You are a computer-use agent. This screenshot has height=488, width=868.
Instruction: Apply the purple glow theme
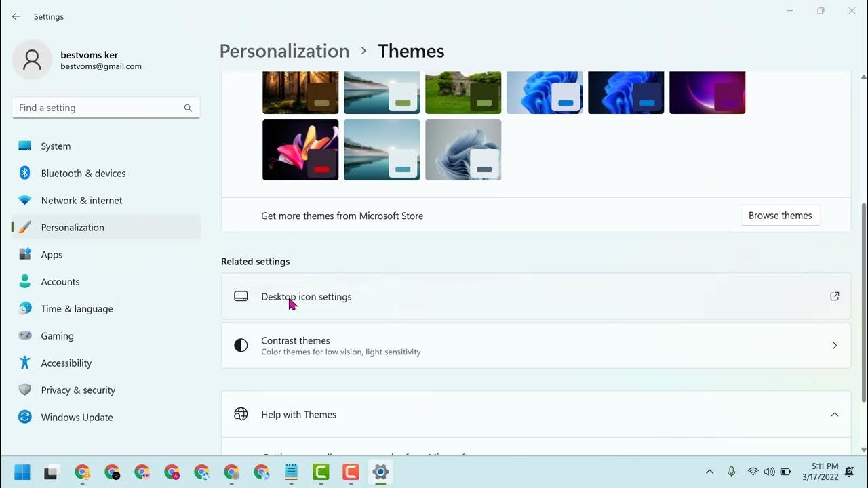pyautogui.click(x=707, y=92)
